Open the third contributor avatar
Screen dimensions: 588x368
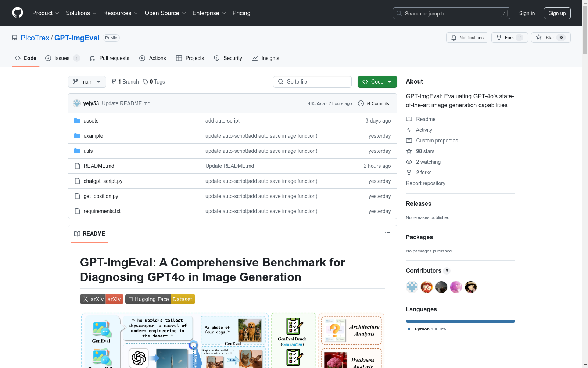pos(441,287)
